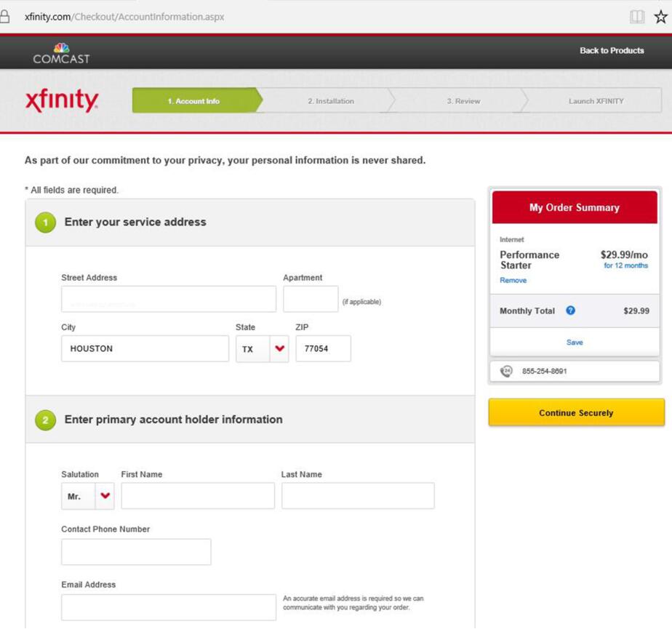
Task: Click the phone number 855-254-8691
Action: (x=544, y=371)
